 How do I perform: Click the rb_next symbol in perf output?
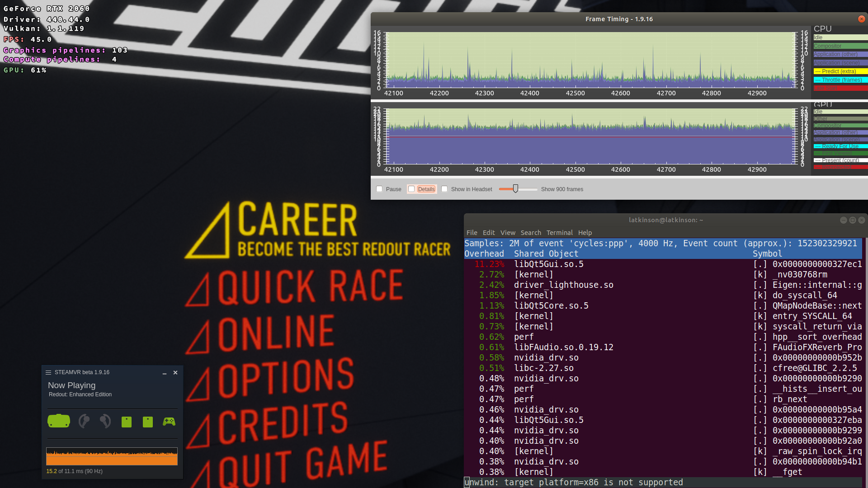click(x=790, y=399)
